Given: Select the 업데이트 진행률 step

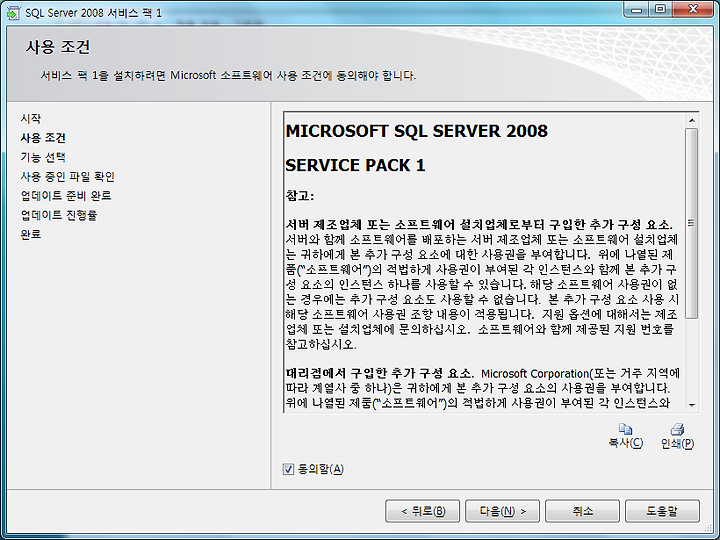Looking at the screenshot, I should coord(59,215).
